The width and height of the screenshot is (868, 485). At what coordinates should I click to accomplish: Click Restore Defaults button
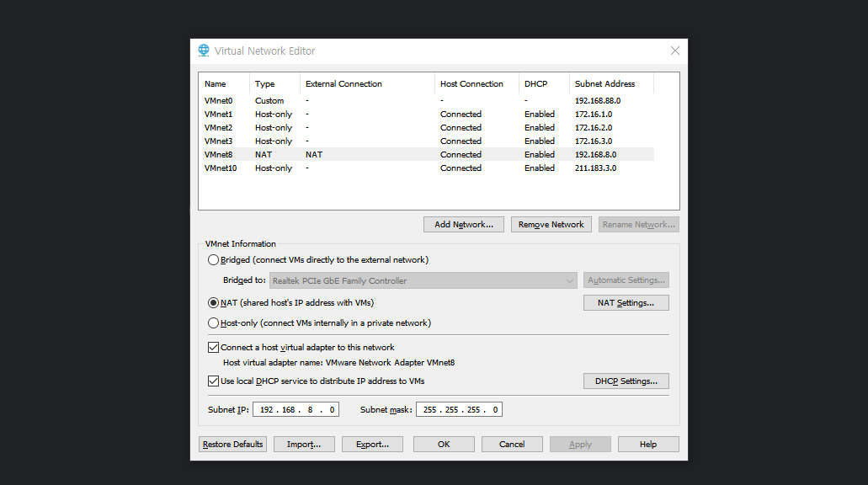(x=232, y=444)
